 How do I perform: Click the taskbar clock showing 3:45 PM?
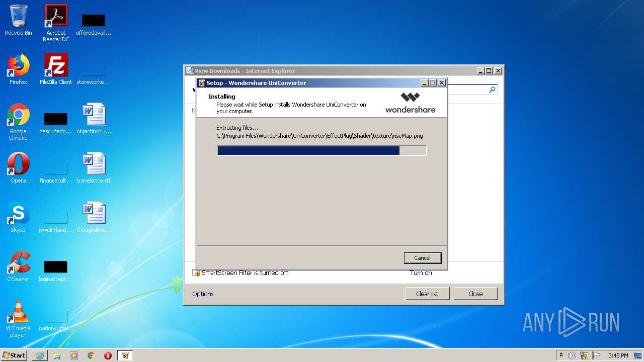click(618, 355)
